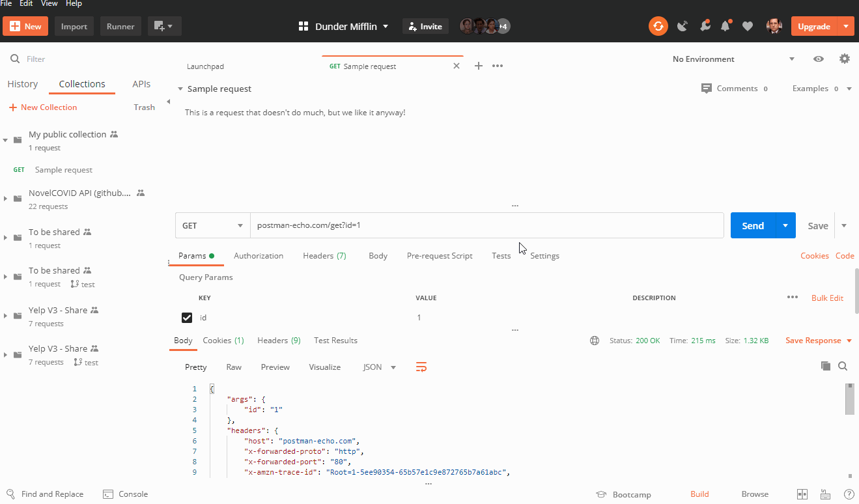Open the Authorization tab
The width and height of the screenshot is (859, 504).
click(x=259, y=256)
